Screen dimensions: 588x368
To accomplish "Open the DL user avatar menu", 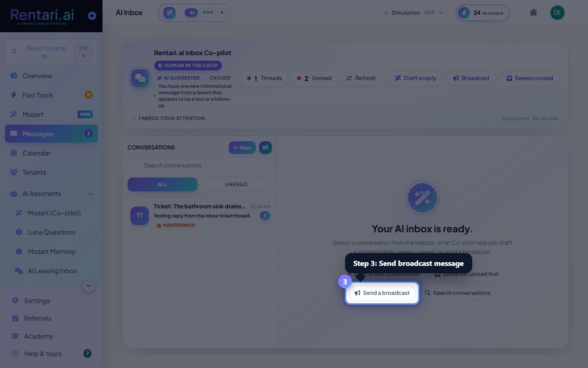I will (x=557, y=13).
